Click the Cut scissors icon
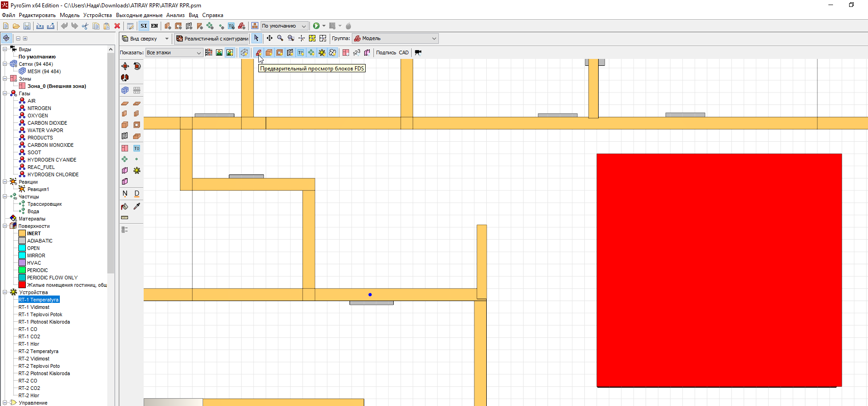The width and height of the screenshot is (868, 406). 85,26
